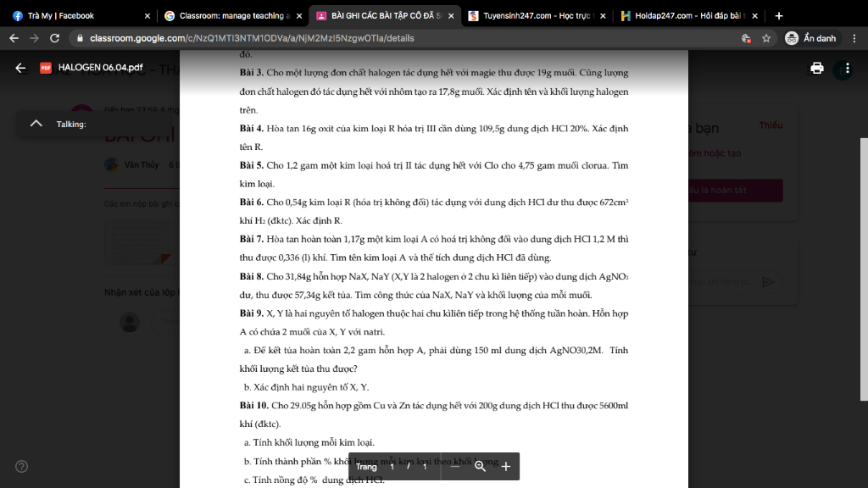This screenshot has width=868, height=488.
Task: Click 'a. Tính khối lượng mỗi kim loại.'
Action: coord(309,442)
